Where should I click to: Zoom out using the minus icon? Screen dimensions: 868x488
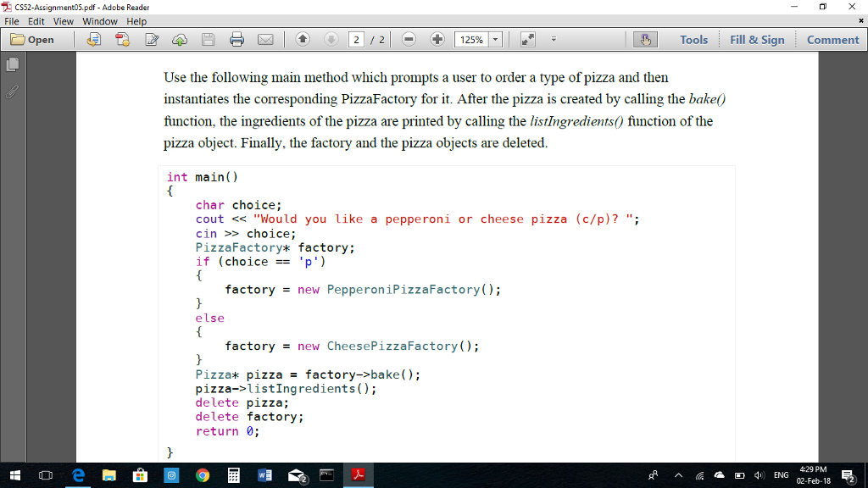pos(409,39)
